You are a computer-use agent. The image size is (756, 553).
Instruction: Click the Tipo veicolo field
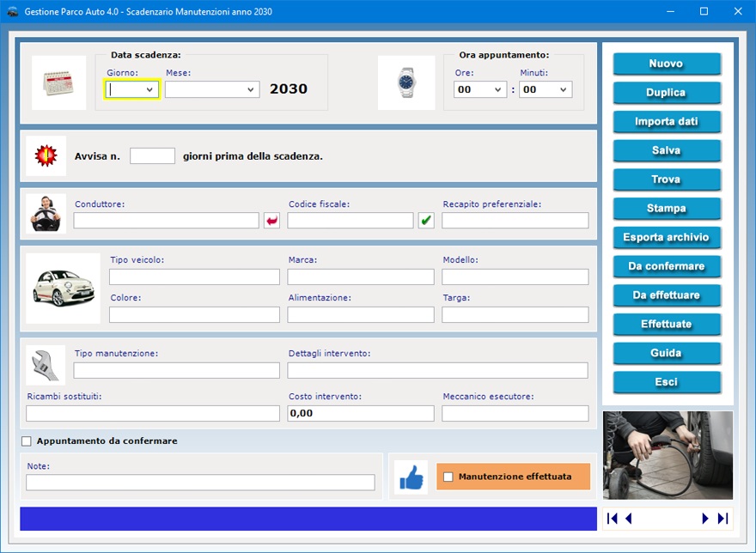194,276
